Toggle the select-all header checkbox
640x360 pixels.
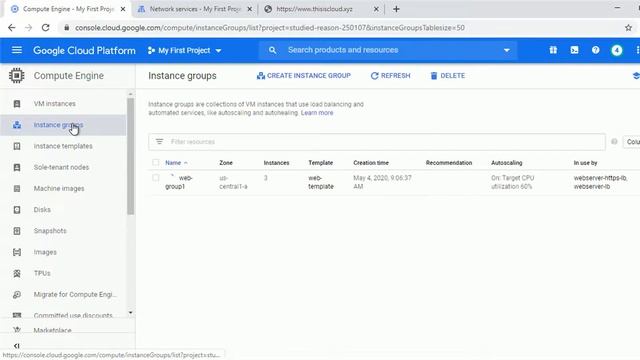(x=156, y=162)
